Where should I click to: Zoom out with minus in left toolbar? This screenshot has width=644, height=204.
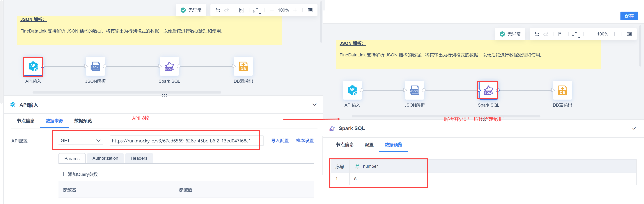(x=272, y=10)
